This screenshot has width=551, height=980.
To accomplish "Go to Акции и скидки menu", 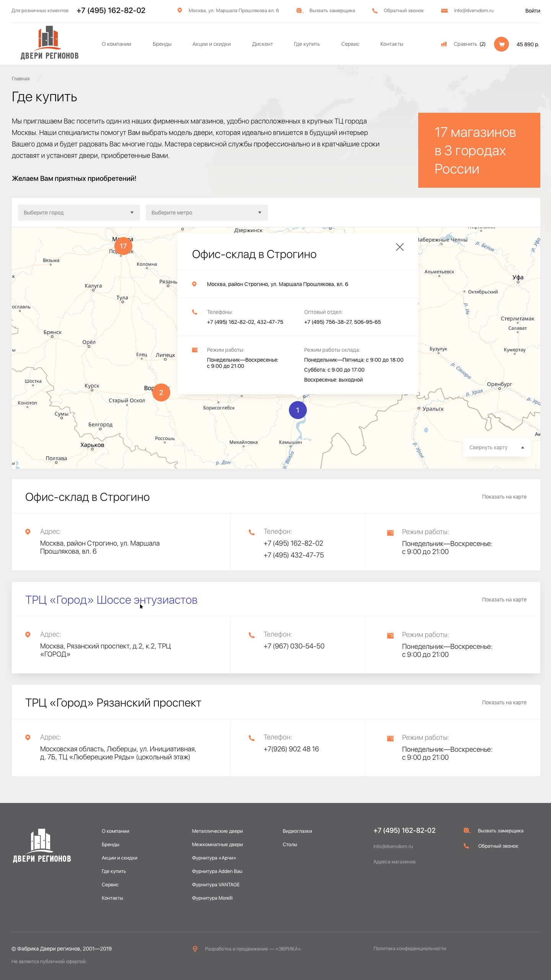I will tap(212, 44).
